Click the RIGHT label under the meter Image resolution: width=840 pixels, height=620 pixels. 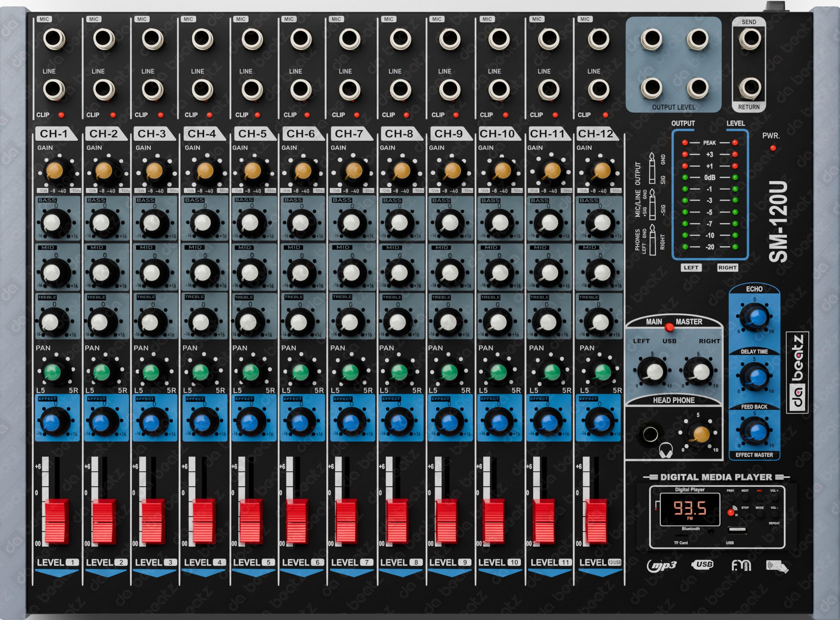(727, 268)
